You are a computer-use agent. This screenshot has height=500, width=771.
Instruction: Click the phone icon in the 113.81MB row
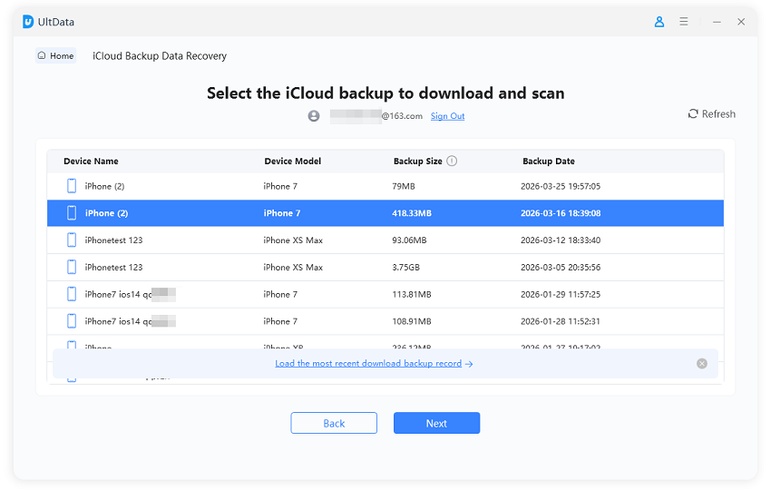click(x=71, y=294)
